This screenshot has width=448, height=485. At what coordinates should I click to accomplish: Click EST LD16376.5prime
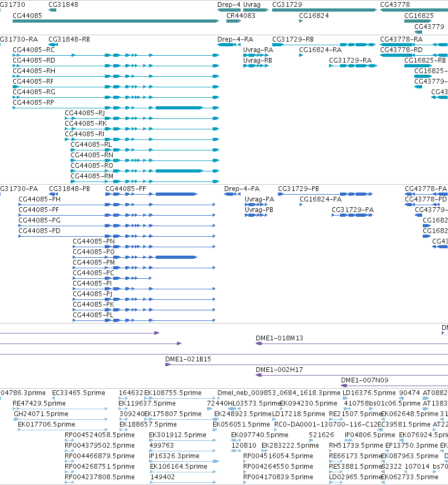(369, 393)
